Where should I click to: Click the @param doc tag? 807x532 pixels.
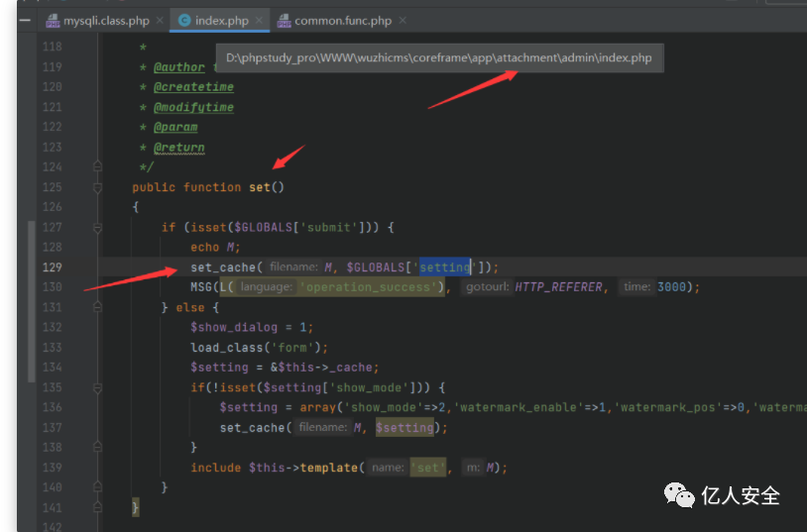coord(175,127)
